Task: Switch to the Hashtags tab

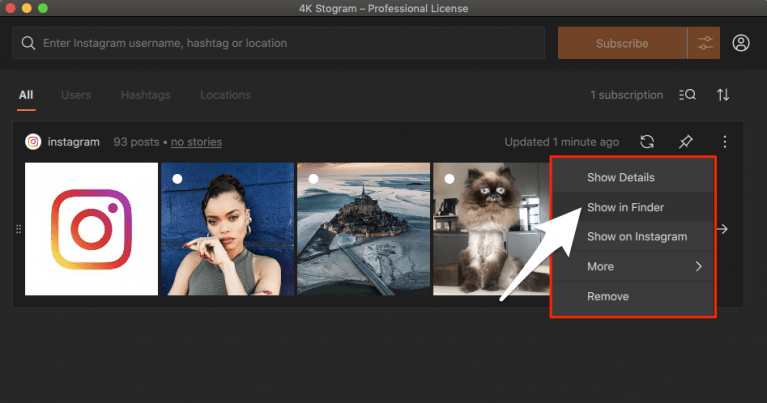Action: pyautogui.click(x=146, y=95)
